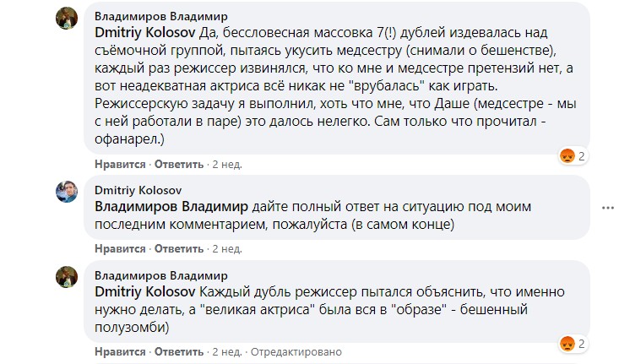
Task: Click the '2 нед.' timestamp of the top comment
Action: 227,164
